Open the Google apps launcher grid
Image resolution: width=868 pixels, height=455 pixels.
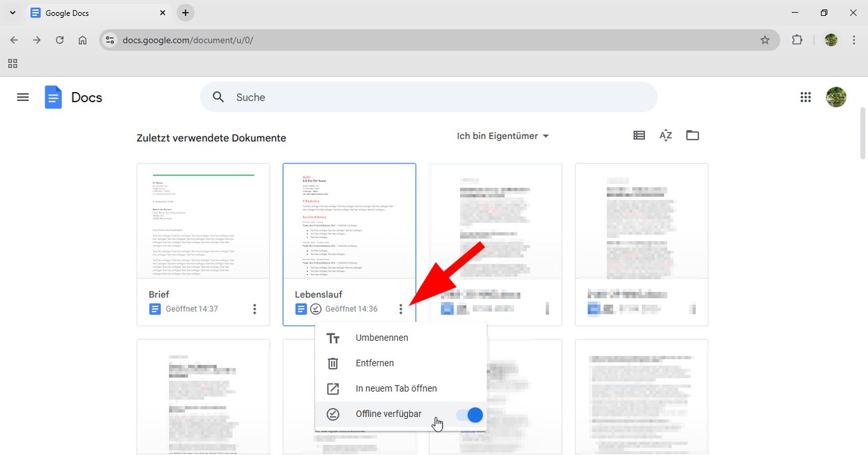[x=805, y=97]
